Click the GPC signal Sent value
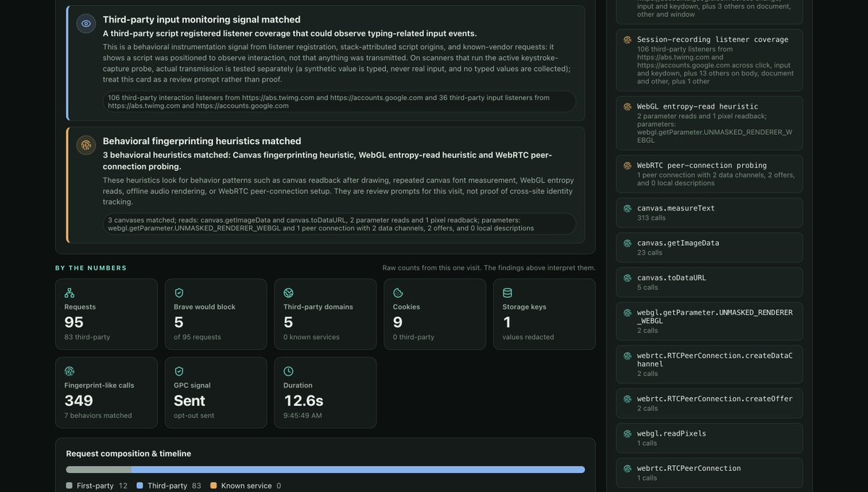The width and height of the screenshot is (868, 492). [x=190, y=401]
